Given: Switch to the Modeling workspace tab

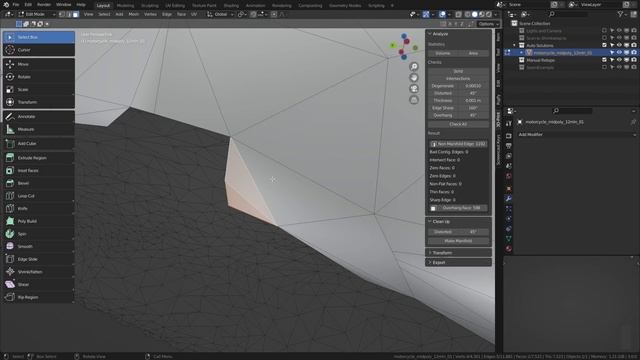Looking at the screenshot, I should pyautogui.click(x=125, y=6).
